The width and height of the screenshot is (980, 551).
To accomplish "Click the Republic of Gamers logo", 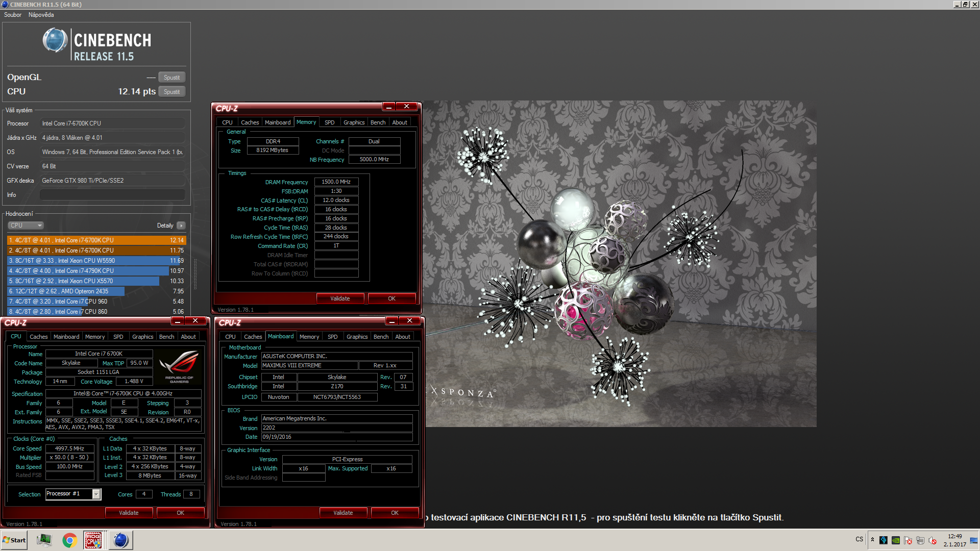I will pos(179,367).
